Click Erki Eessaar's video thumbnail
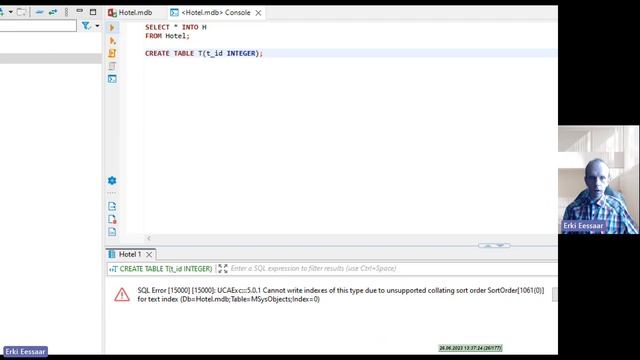This screenshot has height=360, width=640. click(598, 180)
